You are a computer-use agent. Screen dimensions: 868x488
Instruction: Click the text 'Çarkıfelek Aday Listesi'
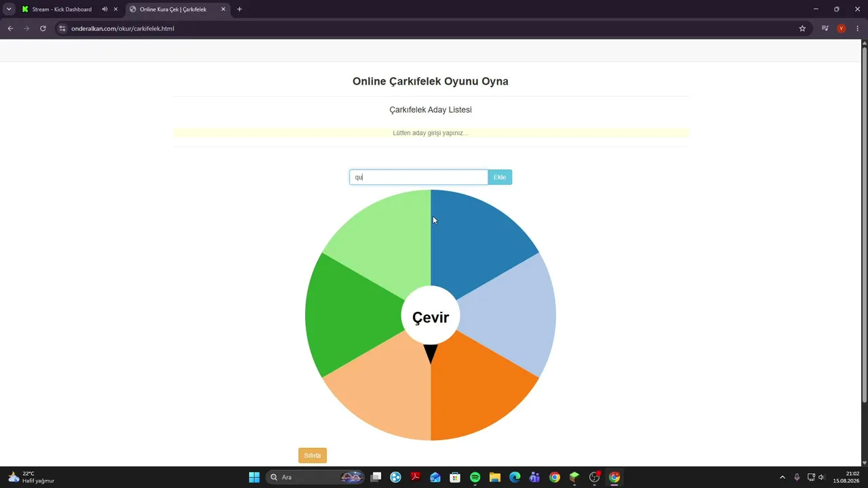431,110
